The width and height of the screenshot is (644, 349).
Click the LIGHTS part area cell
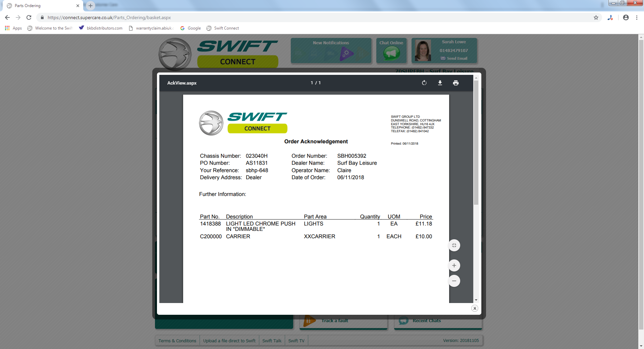point(314,224)
